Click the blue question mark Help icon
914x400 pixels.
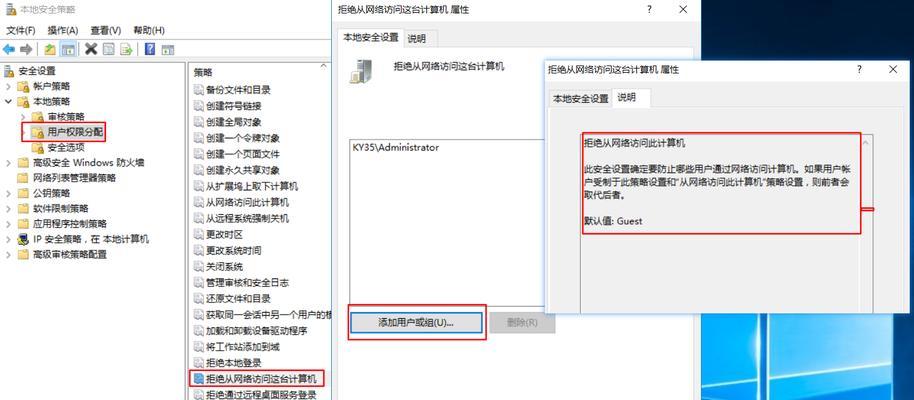150,49
